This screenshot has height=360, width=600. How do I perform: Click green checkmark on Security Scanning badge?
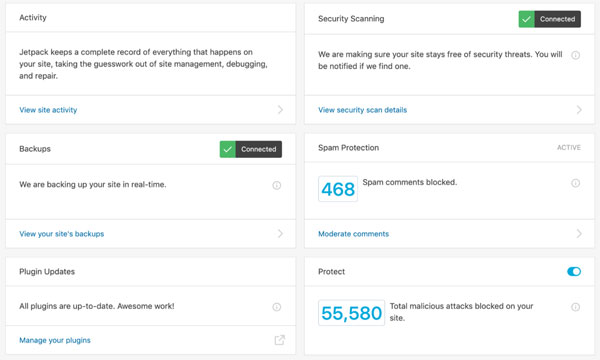point(527,19)
